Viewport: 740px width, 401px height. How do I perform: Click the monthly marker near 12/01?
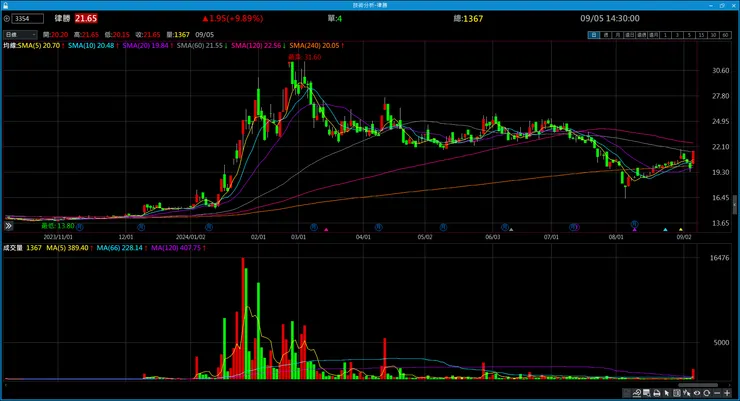point(141,227)
